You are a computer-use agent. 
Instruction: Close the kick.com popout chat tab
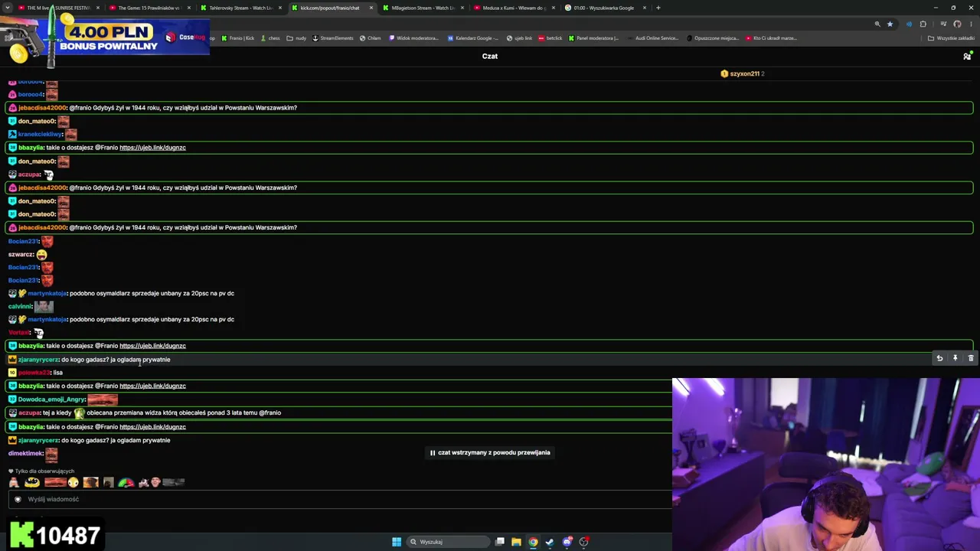click(x=371, y=8)
